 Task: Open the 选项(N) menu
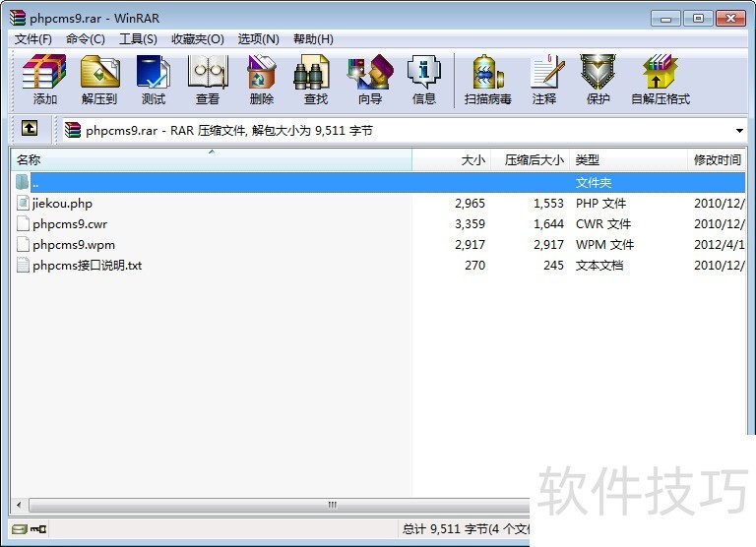[259, 39]
